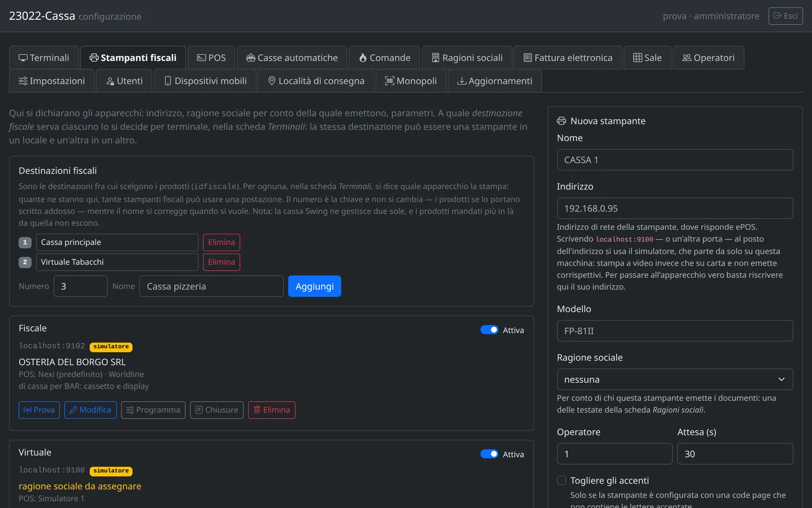Expand the Ragione sociale dropdown
812x508 pixels.
pyautogui.click(x=675, y=379)
